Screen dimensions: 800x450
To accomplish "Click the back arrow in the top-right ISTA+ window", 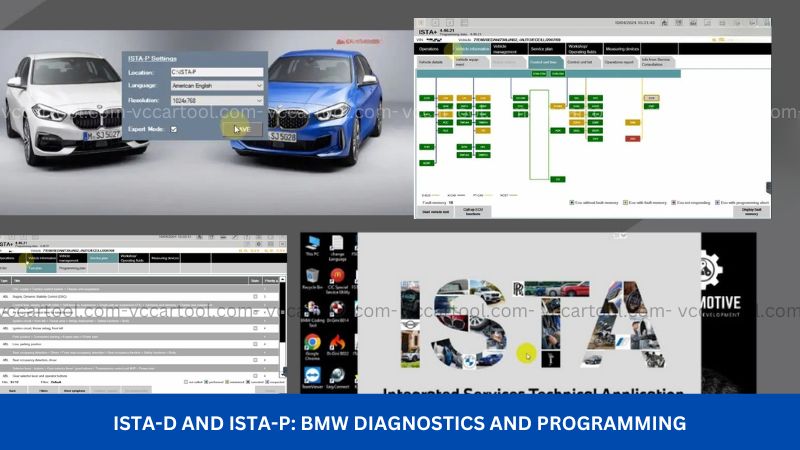I will click(x=436, y=23).
